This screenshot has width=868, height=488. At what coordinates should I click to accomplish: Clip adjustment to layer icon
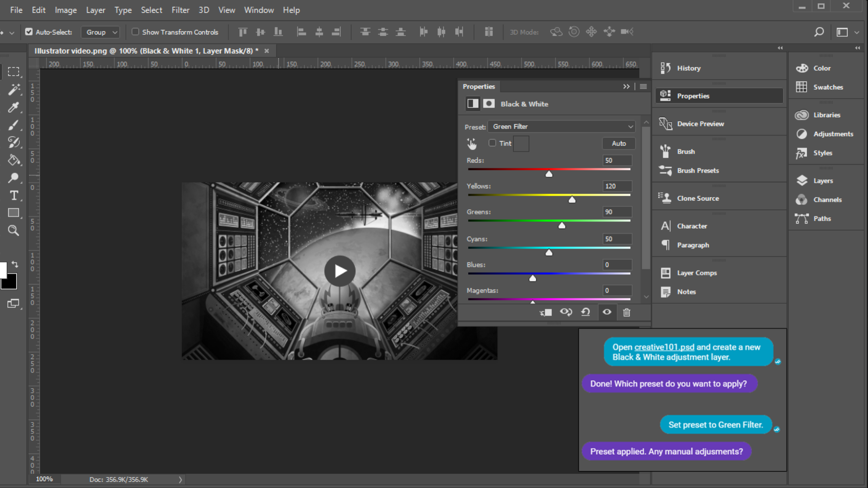click(x=546, y=312)
